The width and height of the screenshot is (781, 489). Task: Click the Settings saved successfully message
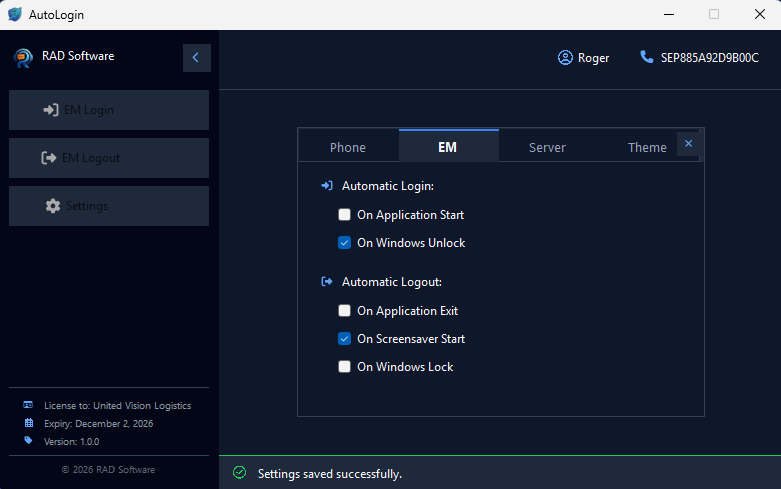[x=329, y=474]
